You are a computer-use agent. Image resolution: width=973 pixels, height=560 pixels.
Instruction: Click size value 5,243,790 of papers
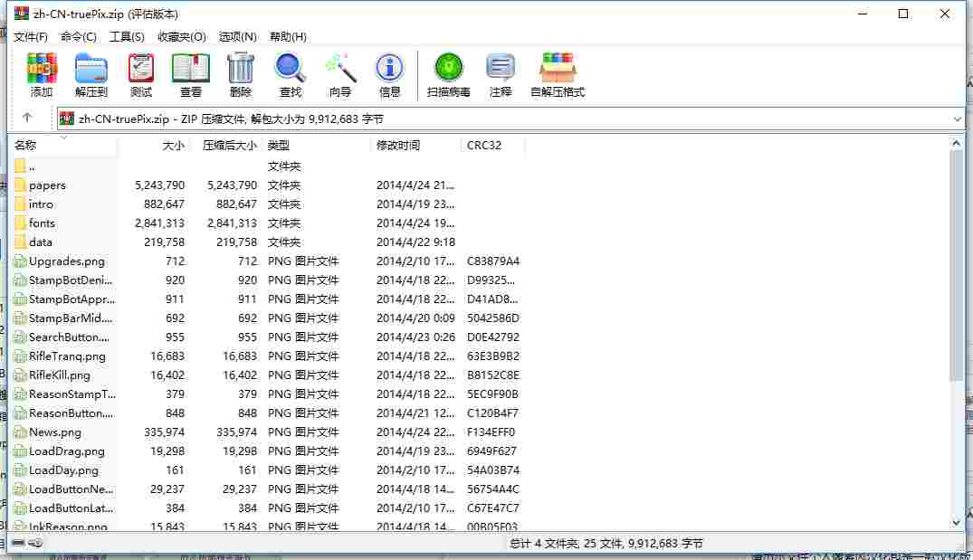(x=159, y=185)
